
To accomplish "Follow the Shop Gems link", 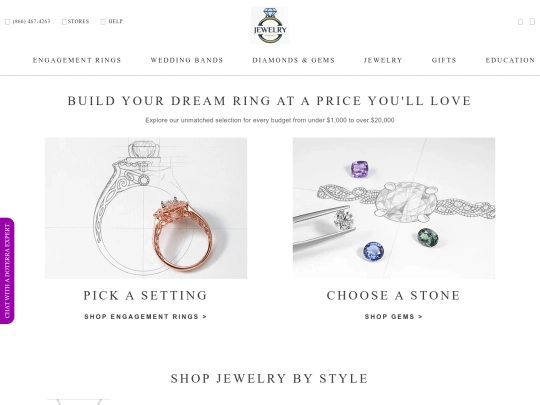I will tap(394, 316).
